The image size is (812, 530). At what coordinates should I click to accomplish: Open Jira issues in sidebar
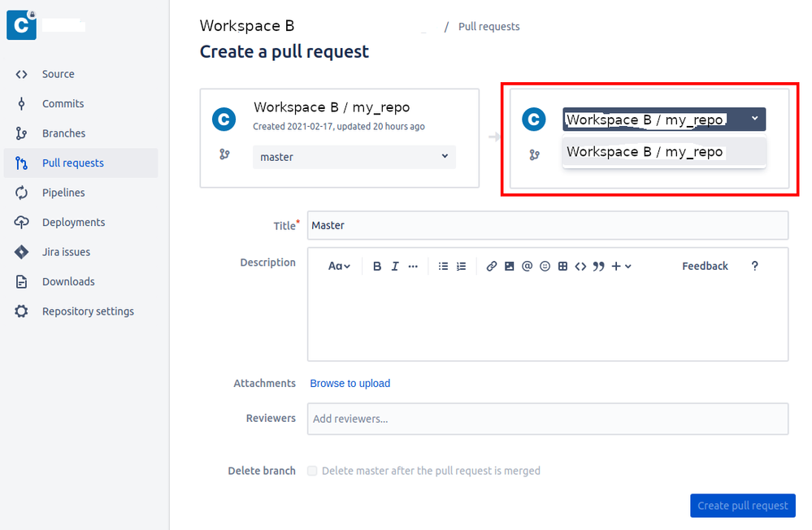[x=67, y=252]
